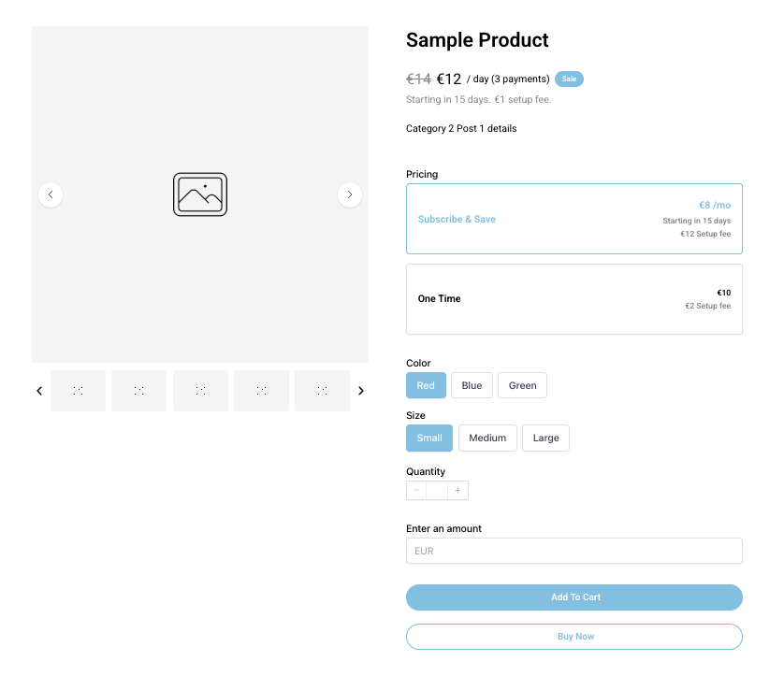The image size is (784, 690).
Task: Click the previous image arrow on main gallery
Action: pyautogui.click(x=51, y=194)
